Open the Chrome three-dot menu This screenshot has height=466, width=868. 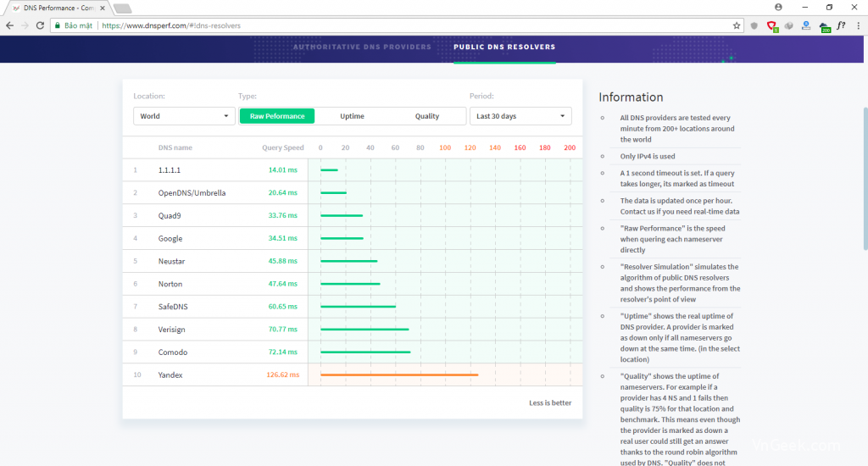pos(858,25)
